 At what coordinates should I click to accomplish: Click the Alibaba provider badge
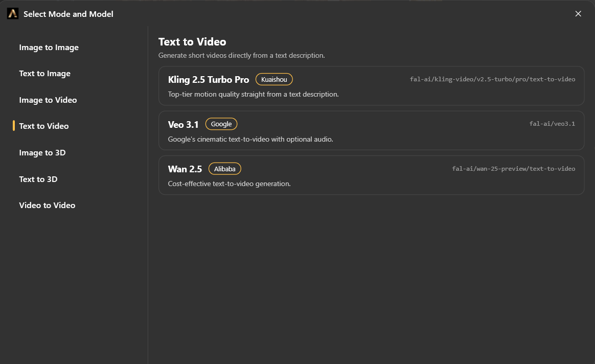[224, 169]
